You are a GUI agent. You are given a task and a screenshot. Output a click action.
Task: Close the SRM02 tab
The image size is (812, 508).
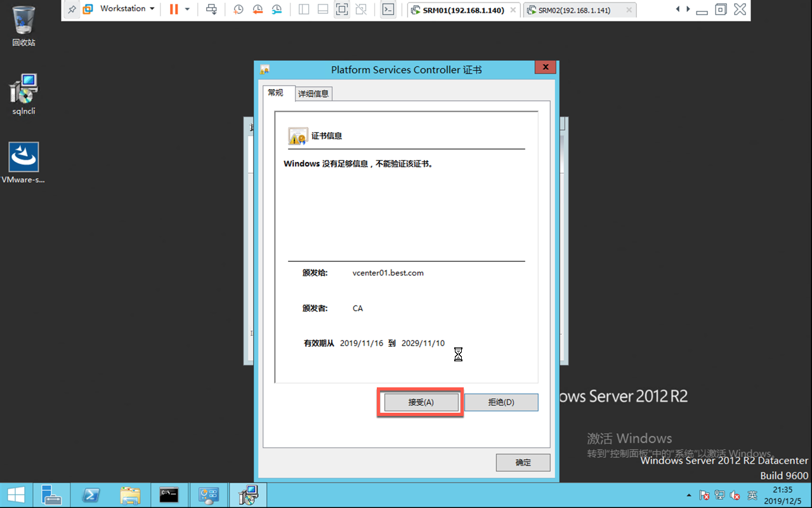click(629, 10)
